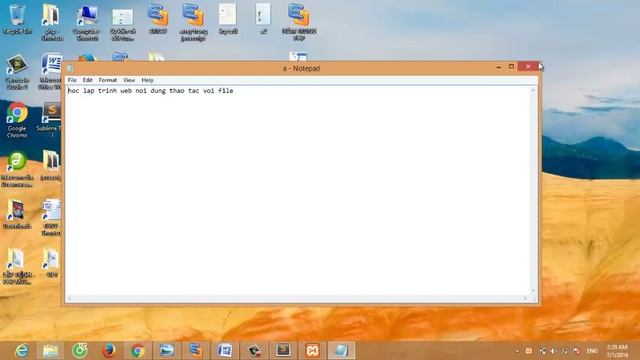Click the vertical scrollbar up arrow
This screenshot has height=360, width=640.
(533, 90)
